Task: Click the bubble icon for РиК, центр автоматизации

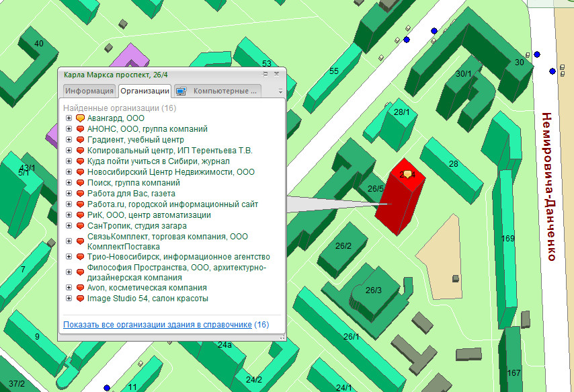Action: click(80, 215)
